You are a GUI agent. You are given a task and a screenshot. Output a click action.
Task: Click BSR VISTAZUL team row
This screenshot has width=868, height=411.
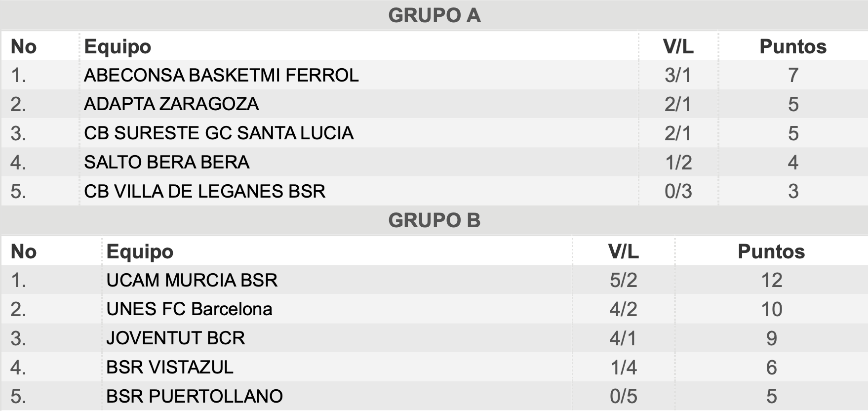click(x=434, y=367)
